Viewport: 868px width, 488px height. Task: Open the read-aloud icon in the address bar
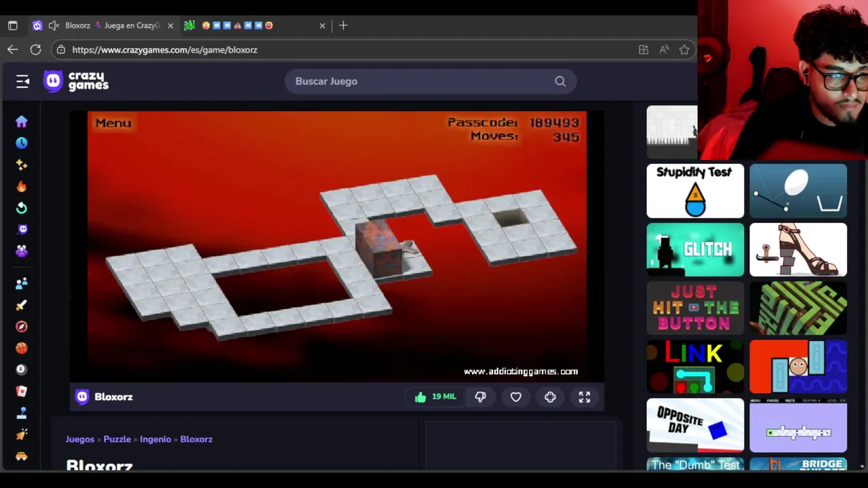(664, 49)
